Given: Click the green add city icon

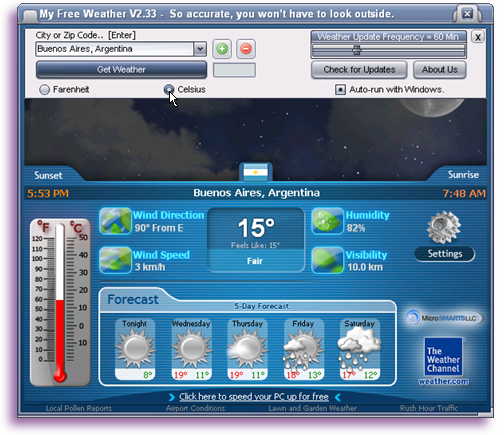Looking at the screenshot, I should [x=222, y=49].
